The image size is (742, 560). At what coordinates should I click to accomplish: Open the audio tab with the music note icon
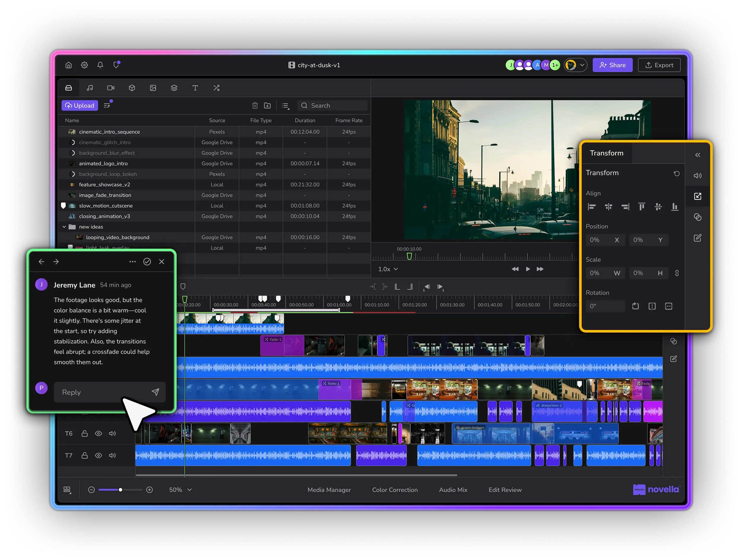coord(90,88)
